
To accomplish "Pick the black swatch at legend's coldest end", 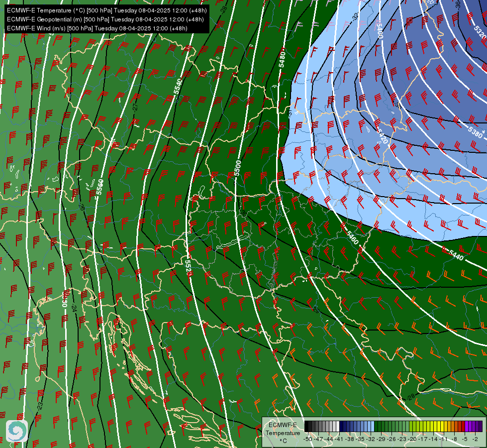I will (x=306, y=426).
